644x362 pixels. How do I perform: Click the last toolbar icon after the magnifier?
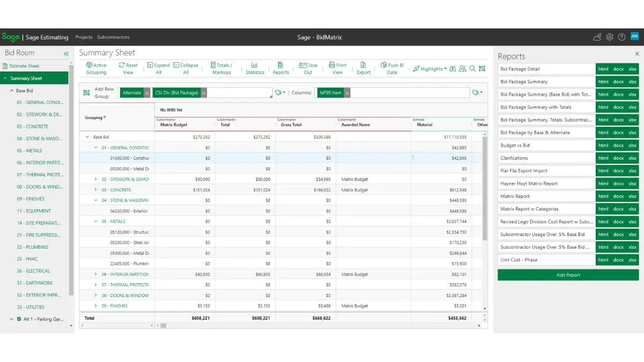pyautogui.click(x=482, y=69)
